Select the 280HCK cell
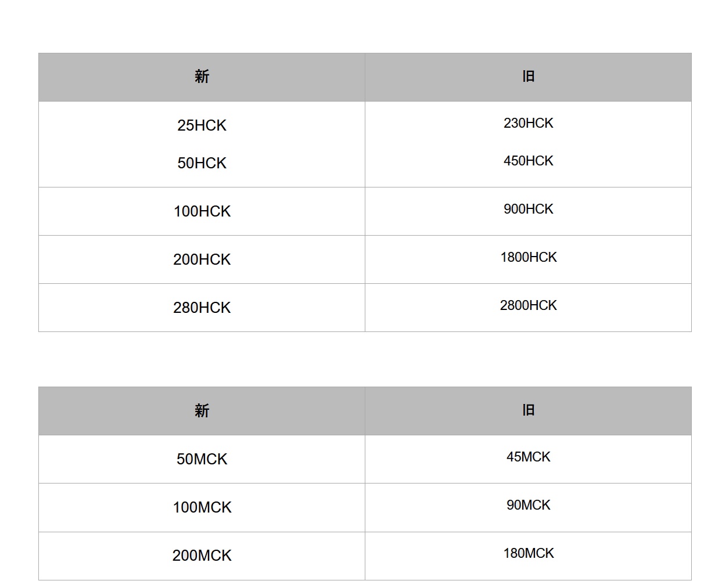 [x=202, y=308]
